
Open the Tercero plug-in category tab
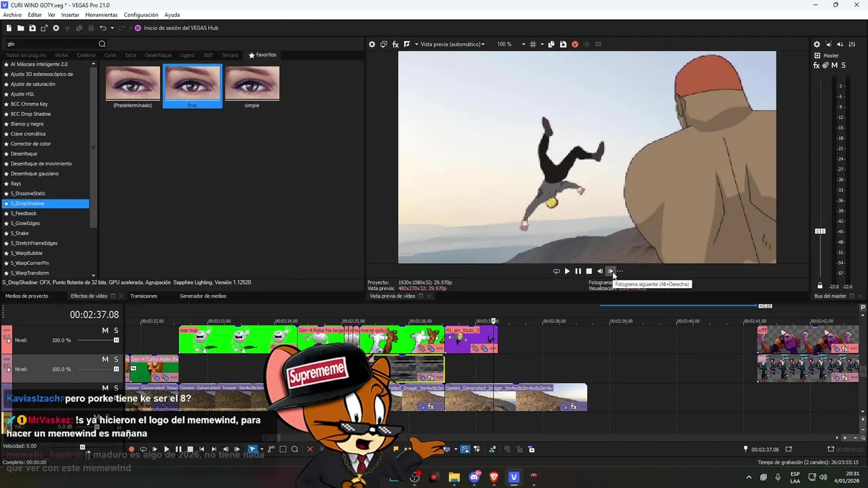point(230,55)
